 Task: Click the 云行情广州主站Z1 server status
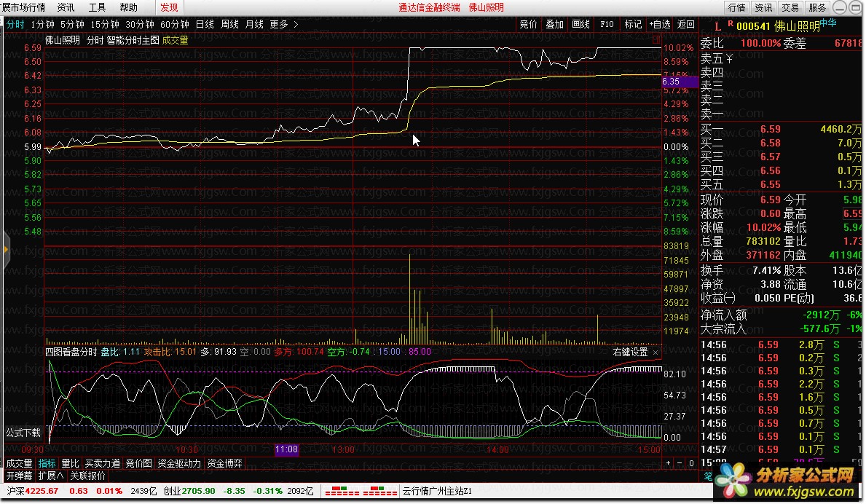click(437, 492)
